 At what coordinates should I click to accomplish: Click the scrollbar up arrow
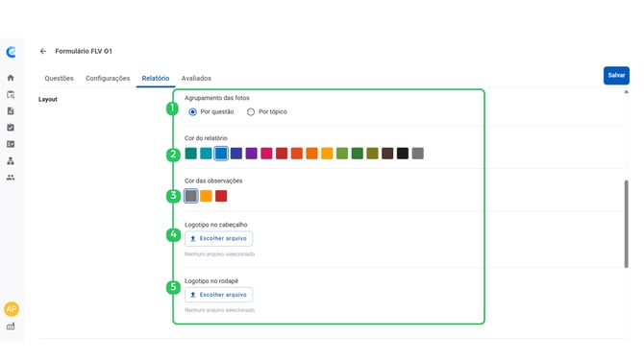(626, 92)
